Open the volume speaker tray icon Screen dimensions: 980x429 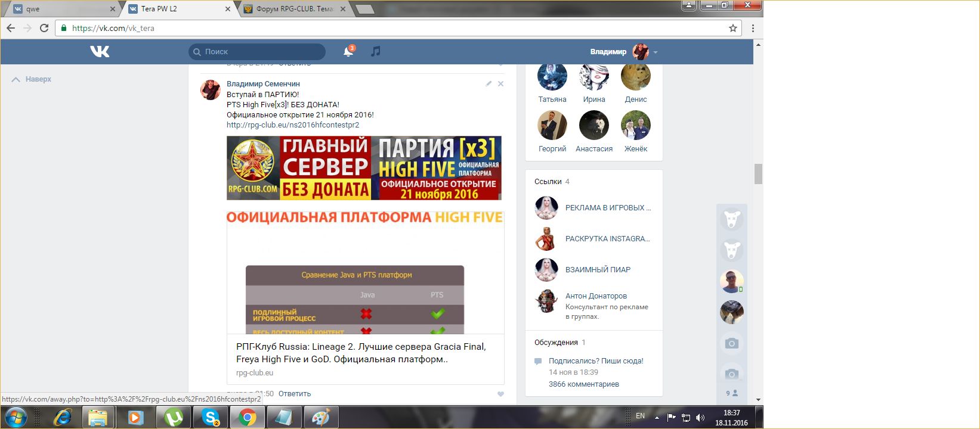[x=700, y=417]
